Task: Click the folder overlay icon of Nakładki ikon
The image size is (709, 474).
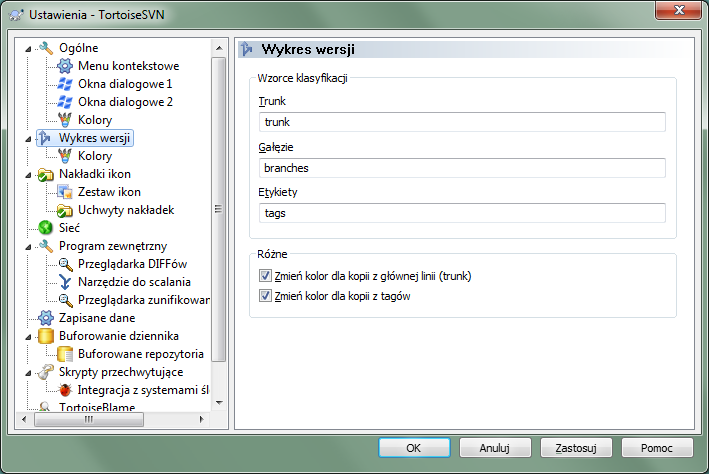Action: [46, 174]
